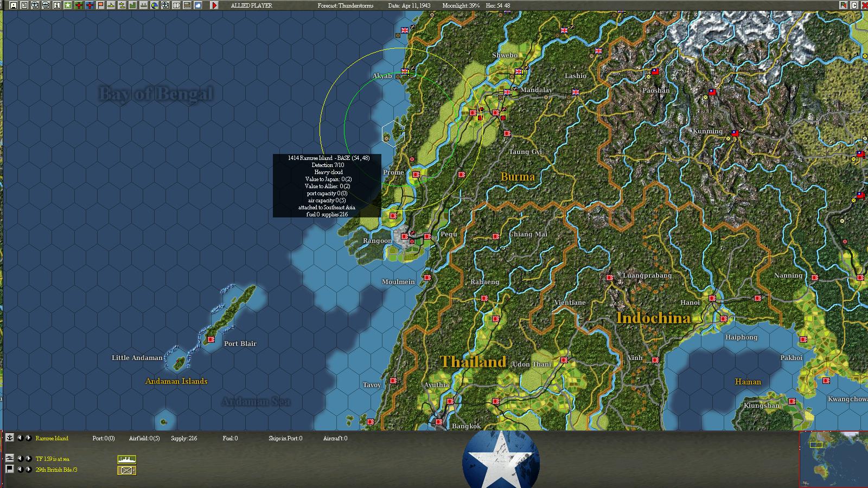Screen dimensions: 868x488
Task: Click the info 'i' toolbar icon
Action: [57, 5]
